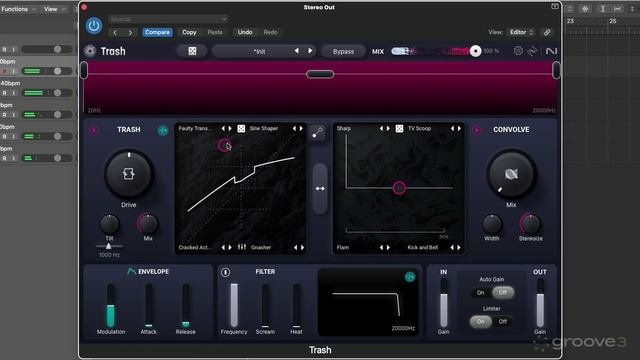Viewport: 640px width, 360px height.
Task: Click the Drive knob
Action: point(129,174)
